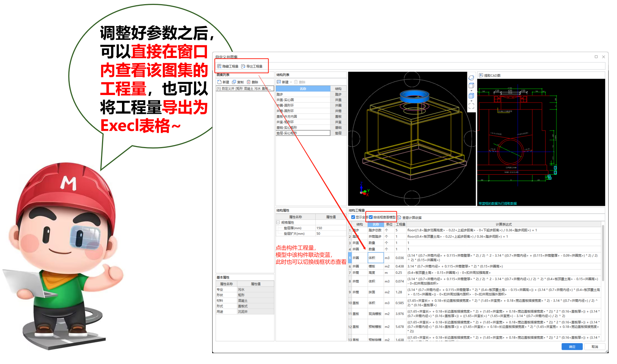Click the solid shaded cube display icon

(x=471, y=96)
